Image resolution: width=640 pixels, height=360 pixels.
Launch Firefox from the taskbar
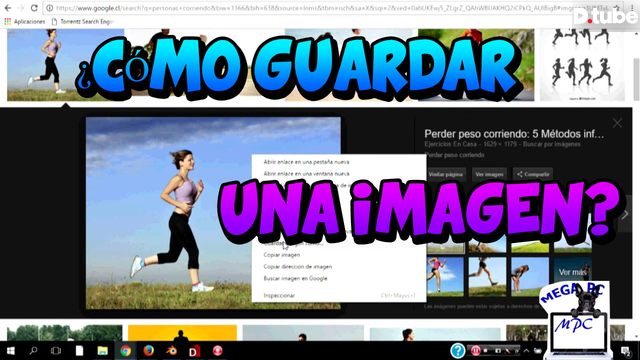pos(149,351)
